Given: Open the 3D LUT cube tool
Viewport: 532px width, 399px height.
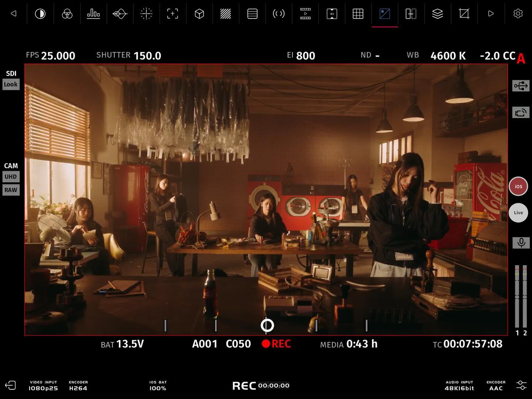Looking at the screenshot, I should click(x=199, y=14).
